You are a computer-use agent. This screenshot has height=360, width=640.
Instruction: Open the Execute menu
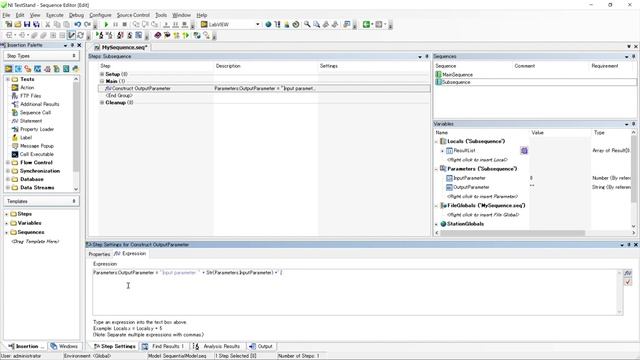[55, 15]
